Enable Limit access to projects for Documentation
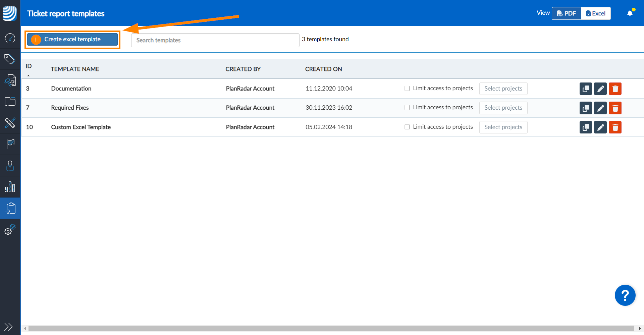Viewport: 644px width, 335px height. (x=407, y=88)
